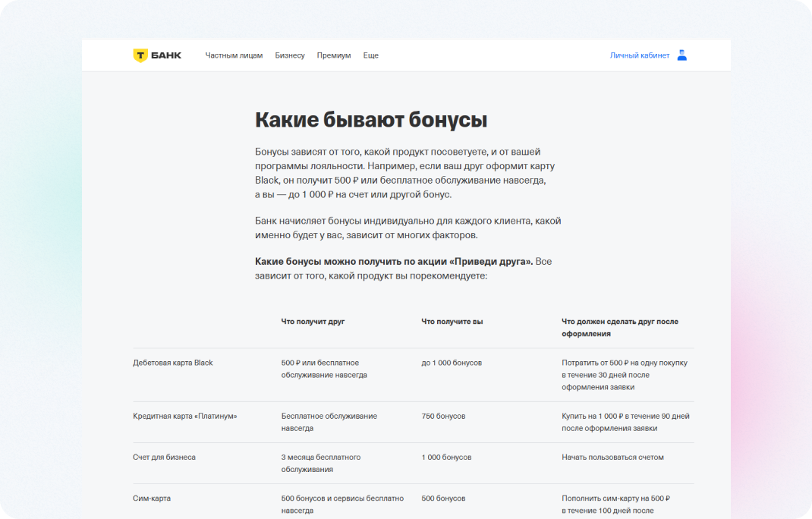Screen dimensions: 812x519
Task: Select the Сим-карта row label
Action: pos(153,498)
